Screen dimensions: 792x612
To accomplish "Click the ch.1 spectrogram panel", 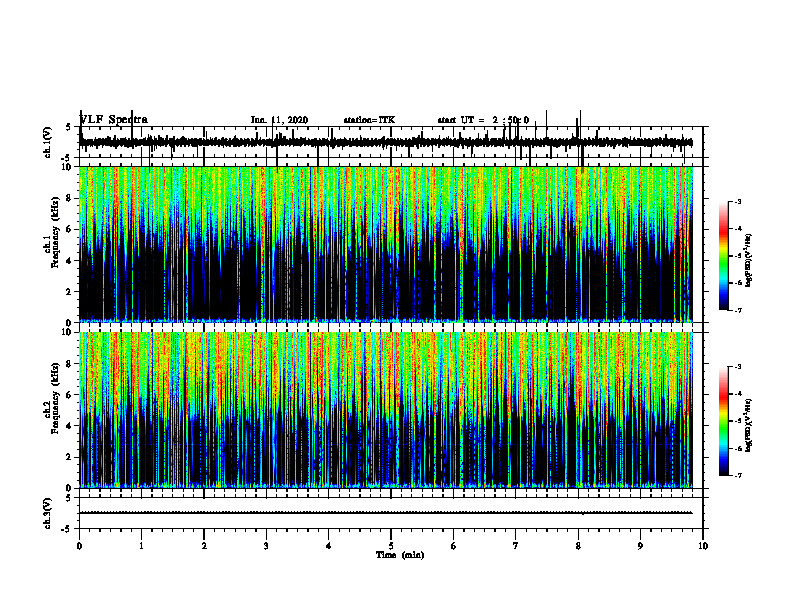I will [x=386, y=244].
